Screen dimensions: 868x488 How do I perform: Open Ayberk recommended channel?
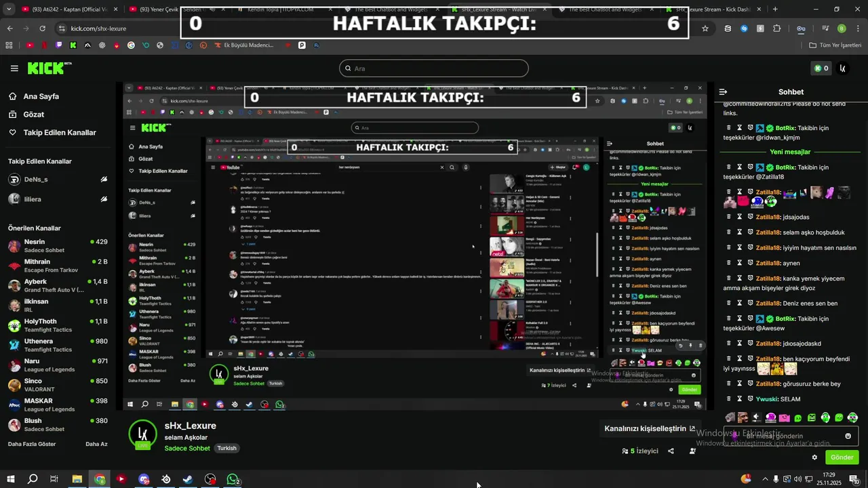tap(58, 285)
